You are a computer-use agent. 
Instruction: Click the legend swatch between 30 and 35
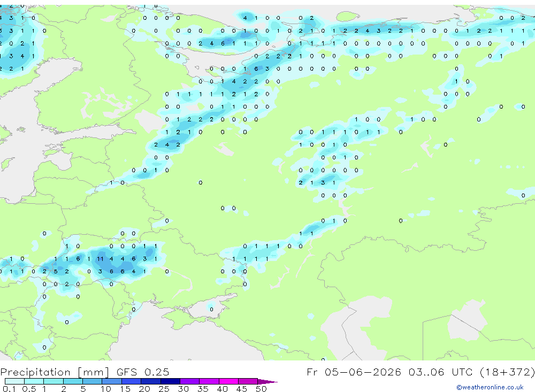pos(189,381)
